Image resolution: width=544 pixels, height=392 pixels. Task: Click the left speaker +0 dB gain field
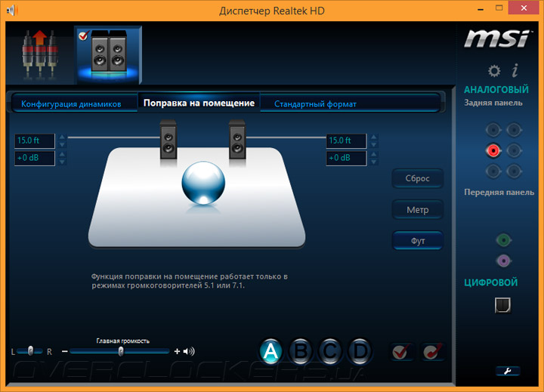(x=35, y=158)
